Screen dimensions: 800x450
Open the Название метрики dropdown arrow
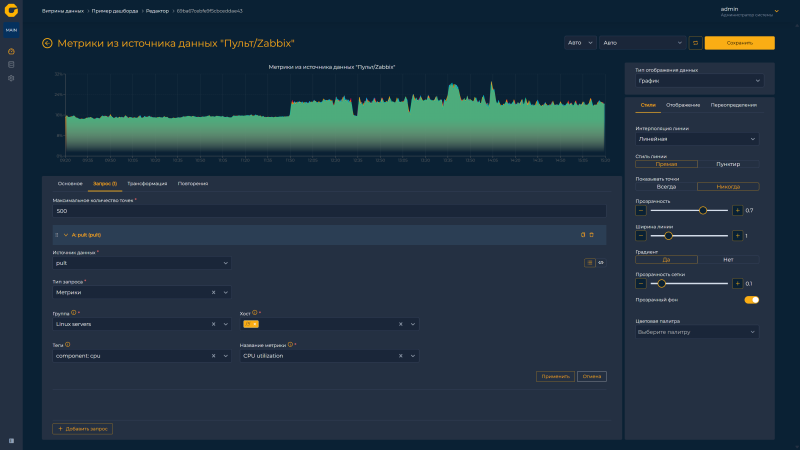pos(413,356)
